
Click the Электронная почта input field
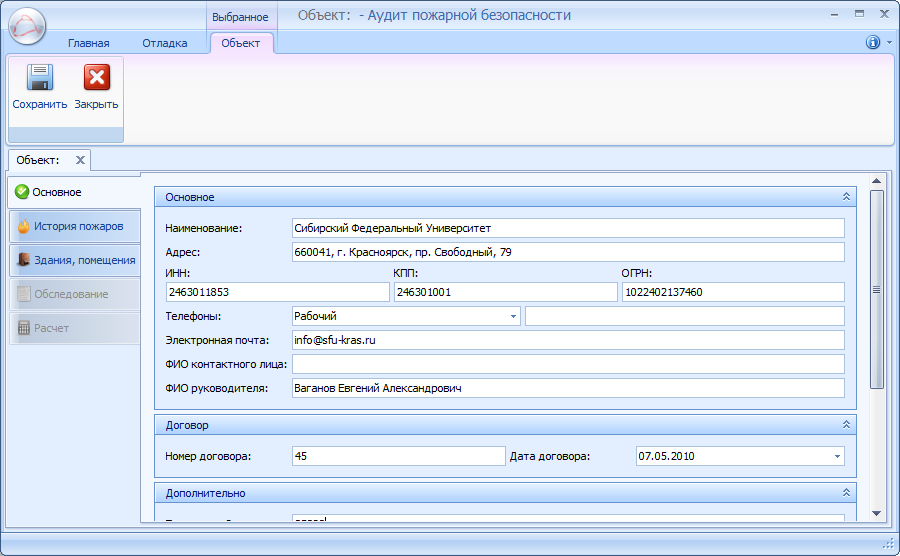pyautogui.click(x=568, y=340)
